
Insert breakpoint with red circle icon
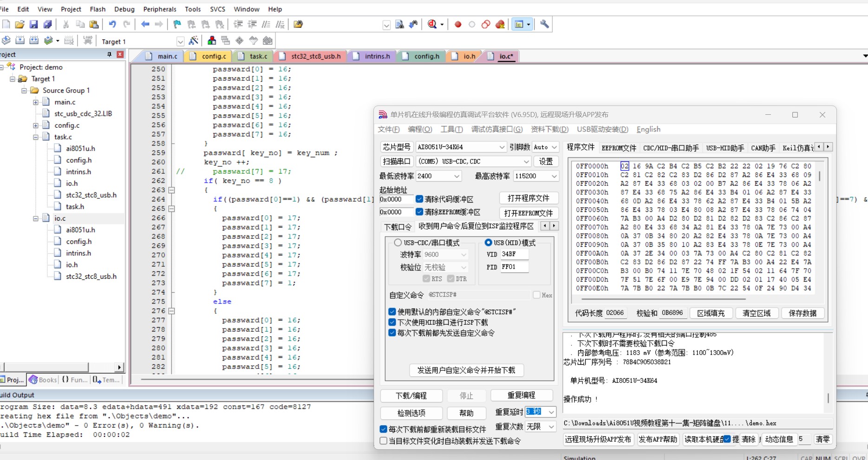click(x=458, y=24)
